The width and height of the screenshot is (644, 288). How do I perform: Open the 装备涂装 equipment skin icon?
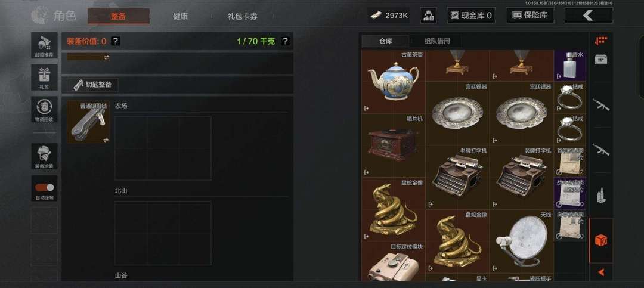click(44, 156)
